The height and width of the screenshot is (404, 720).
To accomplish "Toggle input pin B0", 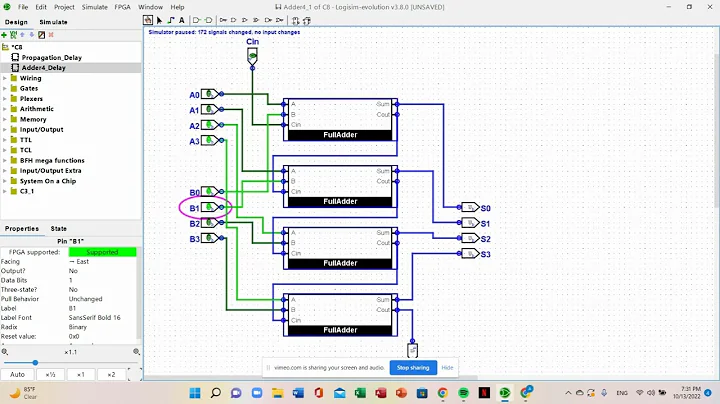I will pyautogui.click(x=209, y=191).
